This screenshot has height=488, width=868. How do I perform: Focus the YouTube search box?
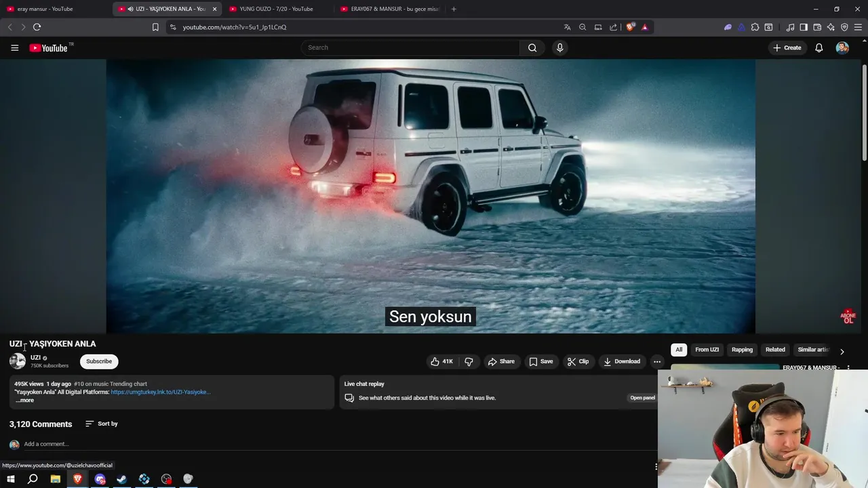(x=410, y=47)
